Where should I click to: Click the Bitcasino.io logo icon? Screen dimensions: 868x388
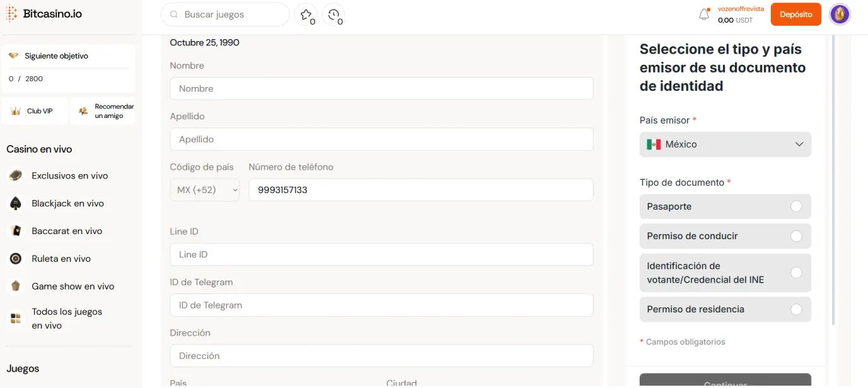tap(11, 14)
